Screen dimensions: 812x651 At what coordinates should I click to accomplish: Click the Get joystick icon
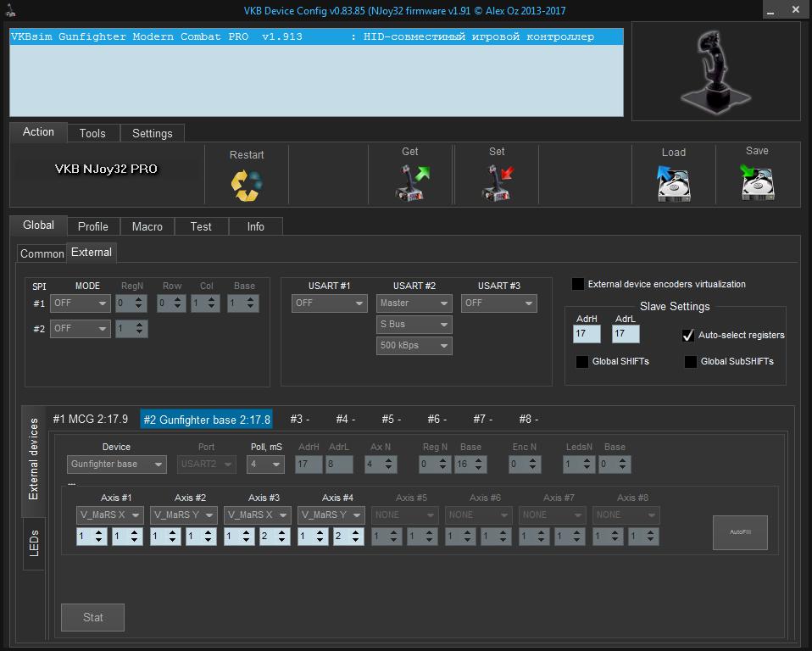(x=412, y=182)
